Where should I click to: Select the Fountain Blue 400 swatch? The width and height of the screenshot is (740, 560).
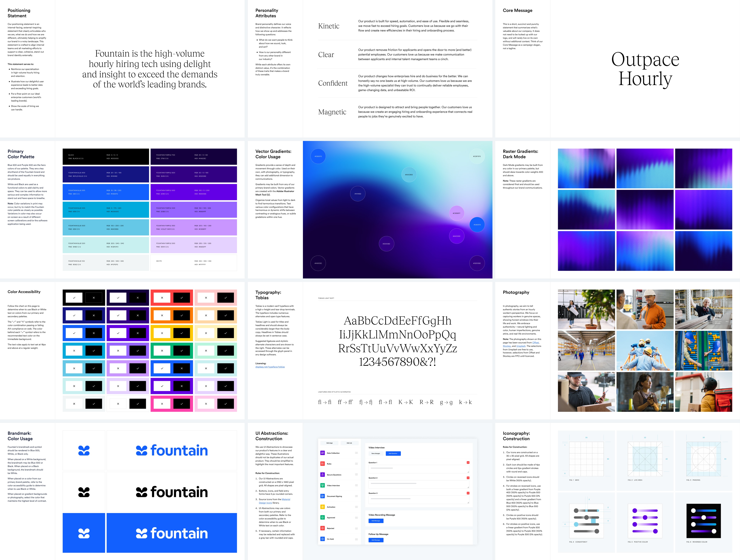pyautogui.click(x=106, y=210)
